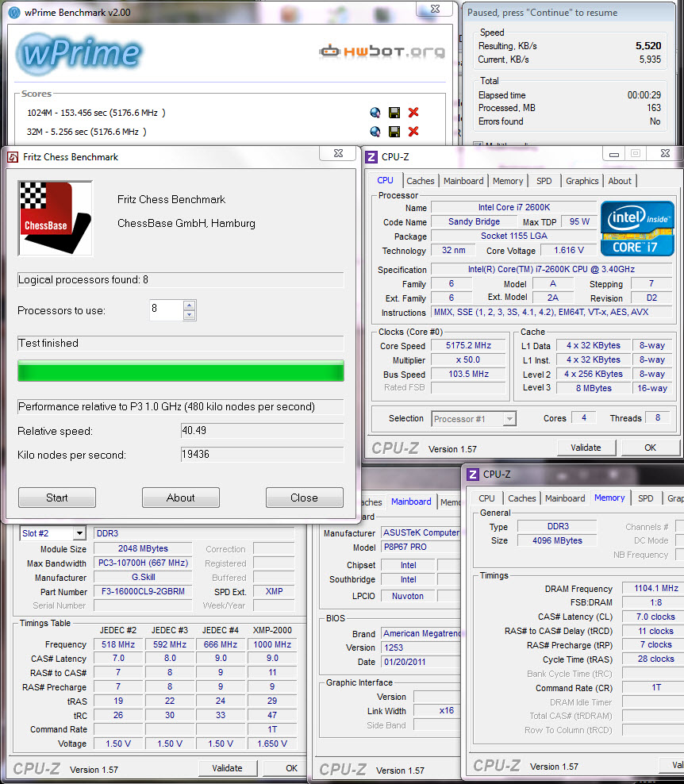684x784 pixels.
Task: Click the hwbot.org logo in wPrime
Action: (x=382, y=51)
